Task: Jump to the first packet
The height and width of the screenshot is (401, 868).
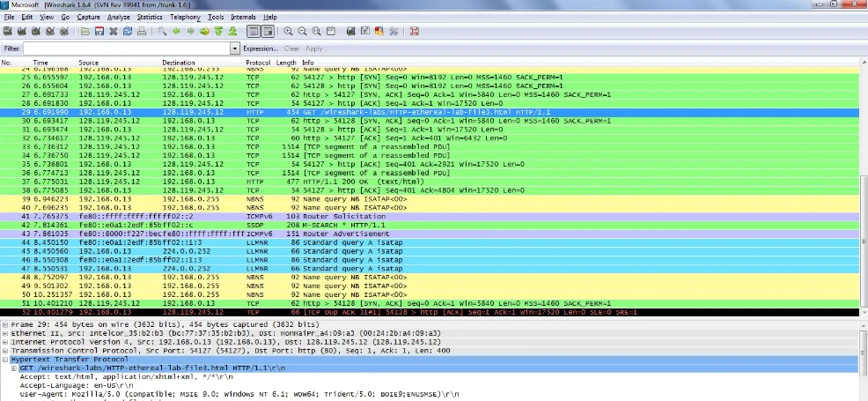Action: pyautogui.click(x=218, y=32)
